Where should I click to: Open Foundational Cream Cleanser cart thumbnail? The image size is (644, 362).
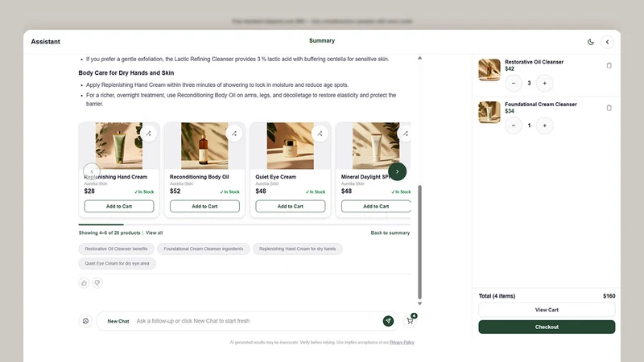tap(489, 112)
